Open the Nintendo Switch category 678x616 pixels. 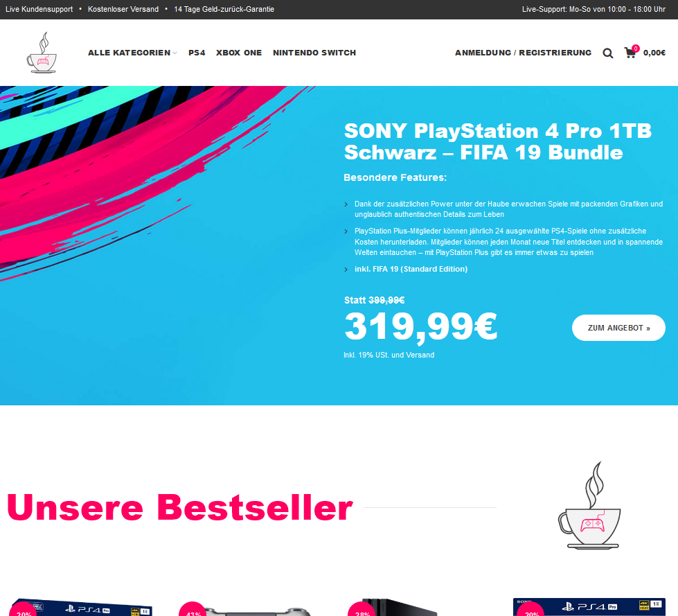[314, 53]
